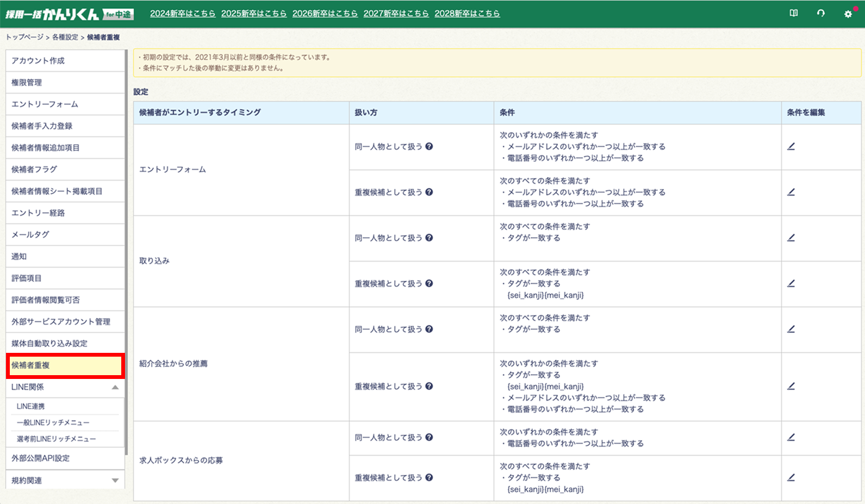865x504 pixels.
Task: Edit 取り込み same-person condition pencil
Action: 791,238
